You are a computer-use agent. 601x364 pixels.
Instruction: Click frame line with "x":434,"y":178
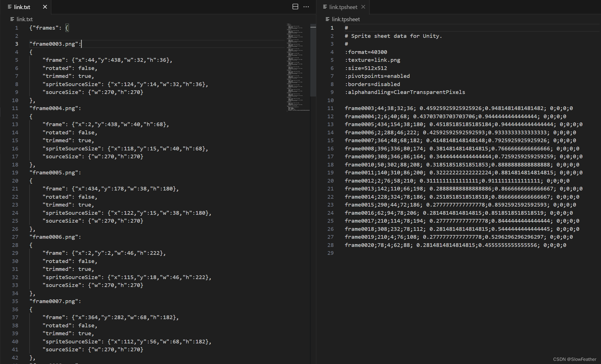[x=111, y=188]
